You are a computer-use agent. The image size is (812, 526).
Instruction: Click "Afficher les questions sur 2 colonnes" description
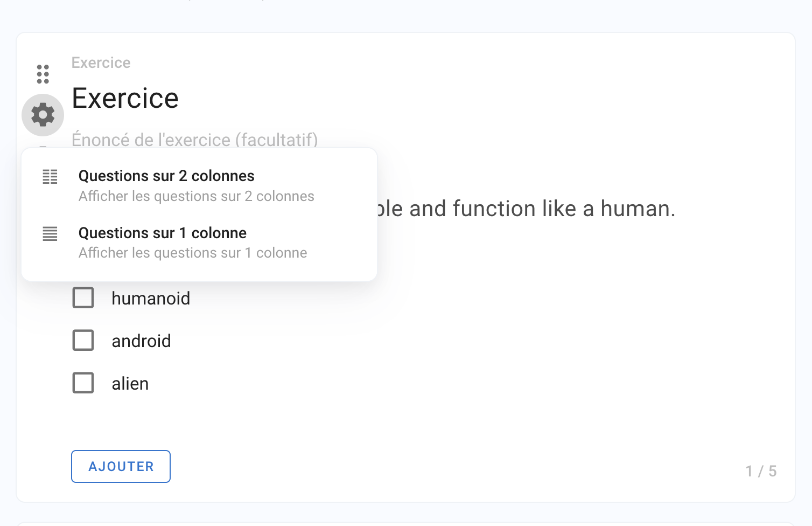(196, 196)
